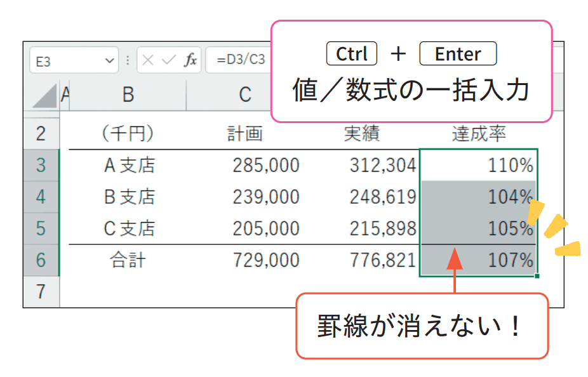The height and width of the screenshot is (377, 588).
Task: Select row 4 header
Action: 41,197
